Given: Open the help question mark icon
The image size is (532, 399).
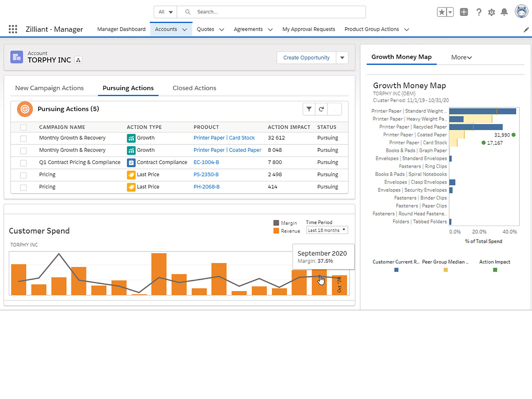Looking at the screenshot, I should click(479, 12).
